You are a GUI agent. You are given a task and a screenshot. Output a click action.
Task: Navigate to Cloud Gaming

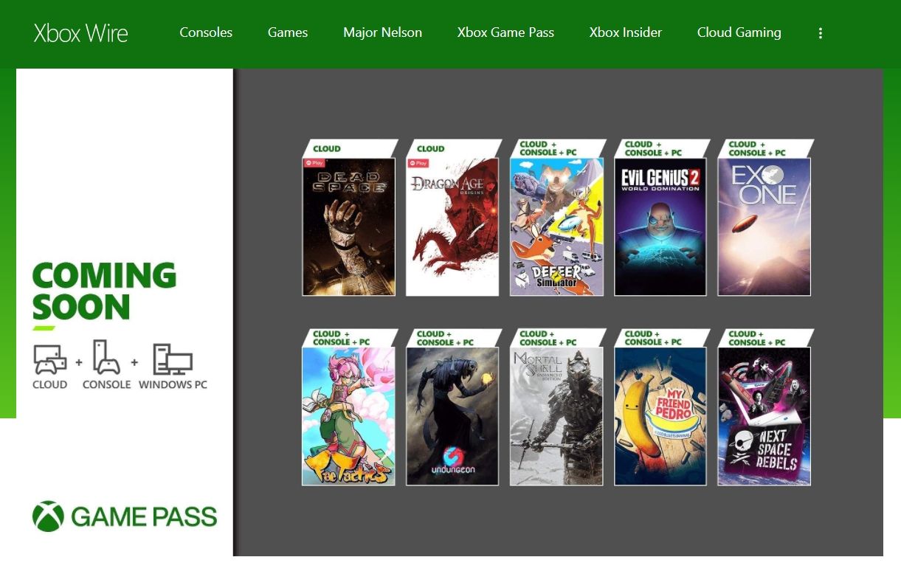[x=739, y=32]
